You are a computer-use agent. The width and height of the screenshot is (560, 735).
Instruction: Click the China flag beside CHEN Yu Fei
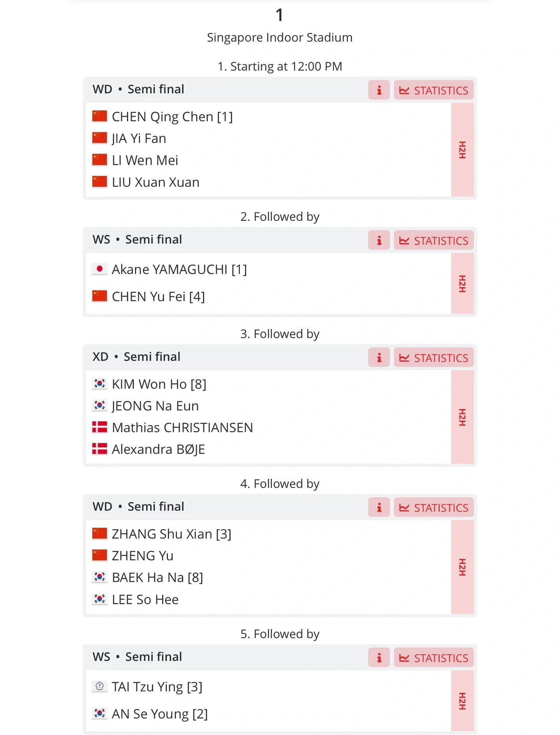pyautogui.click(x=100, y=296)
